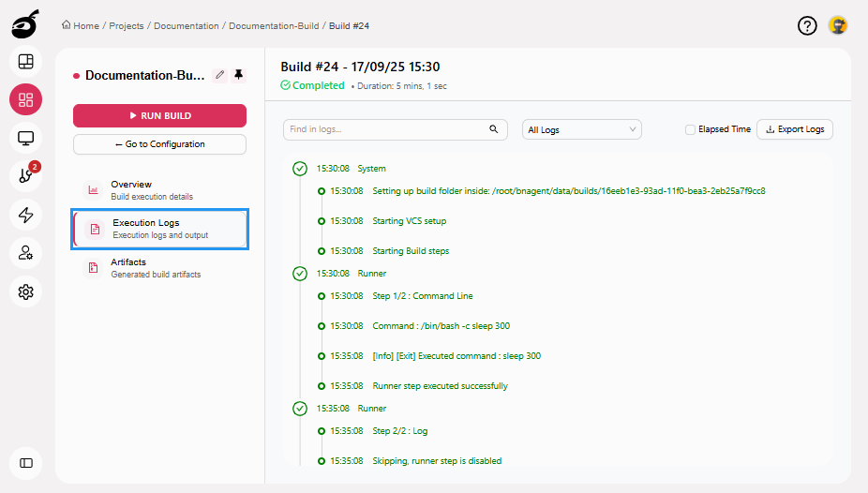Click the Completed status check icon
Image resolution: width=868 pixels, height=493 pixels.
[285, 85]
